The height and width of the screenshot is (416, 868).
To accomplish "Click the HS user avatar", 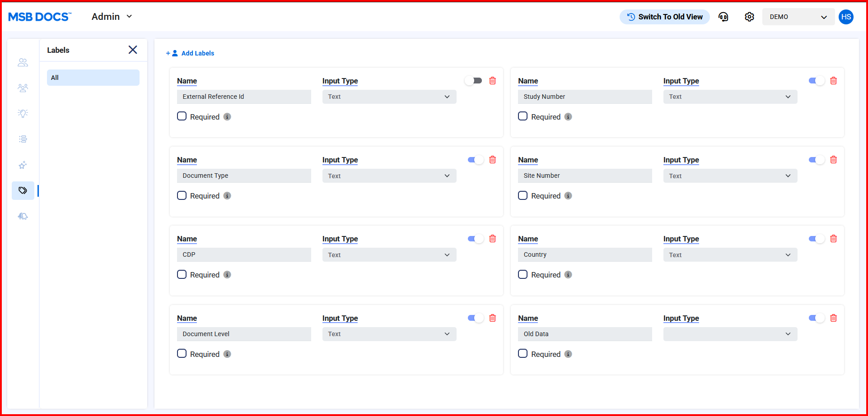I will click(x=846, y=17).
